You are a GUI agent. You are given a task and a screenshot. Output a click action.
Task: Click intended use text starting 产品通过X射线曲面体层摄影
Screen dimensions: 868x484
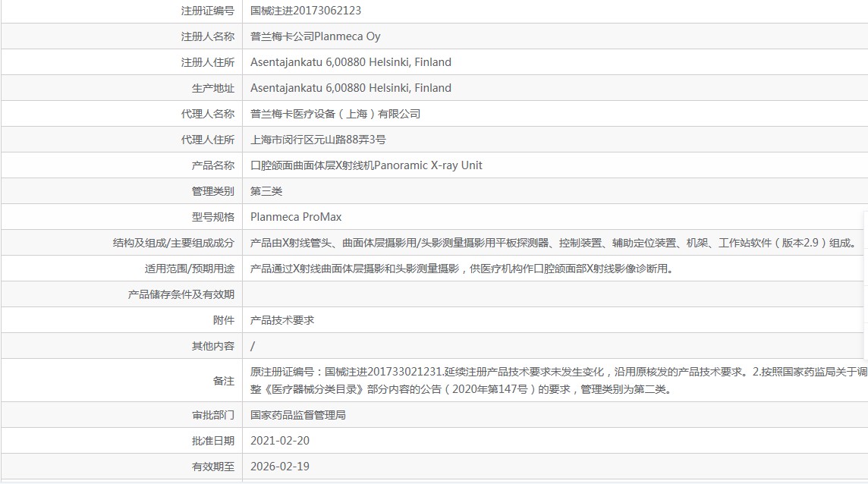[462, 269]
